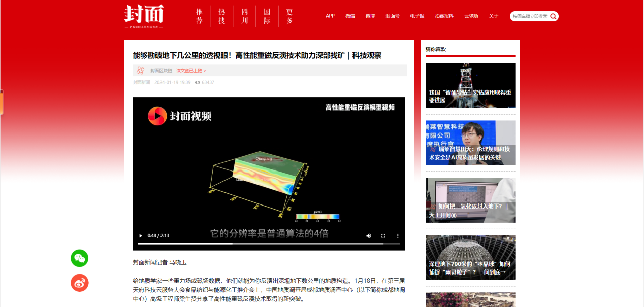Open video more-options three-dot menu

tap(398, 236)
